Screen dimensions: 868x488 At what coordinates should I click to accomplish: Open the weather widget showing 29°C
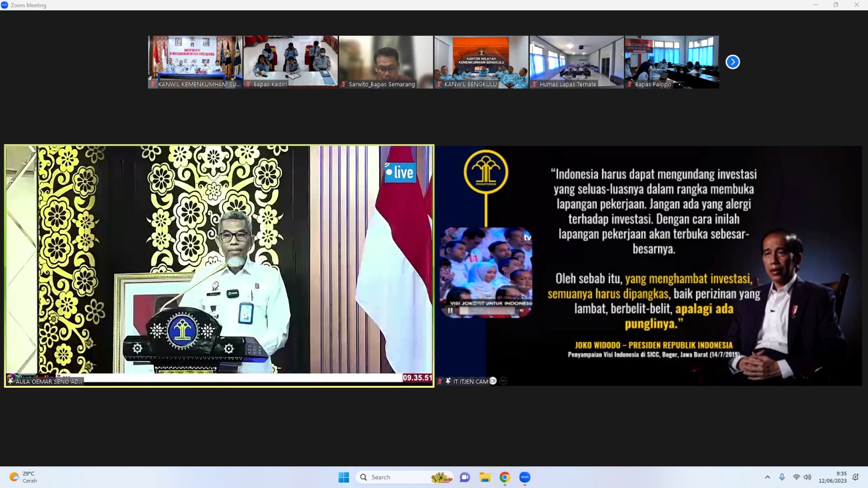pyautogui.click(x=23, y=477)
